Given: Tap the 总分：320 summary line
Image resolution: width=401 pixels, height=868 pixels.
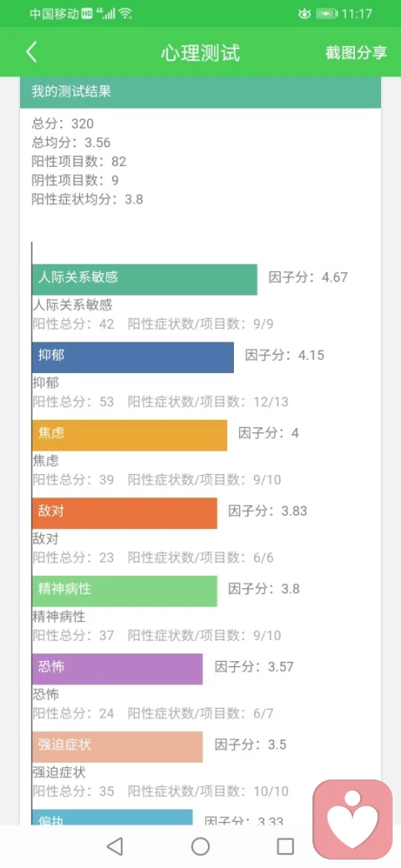Looking at the screenshot, I should (x=63, y=124).
